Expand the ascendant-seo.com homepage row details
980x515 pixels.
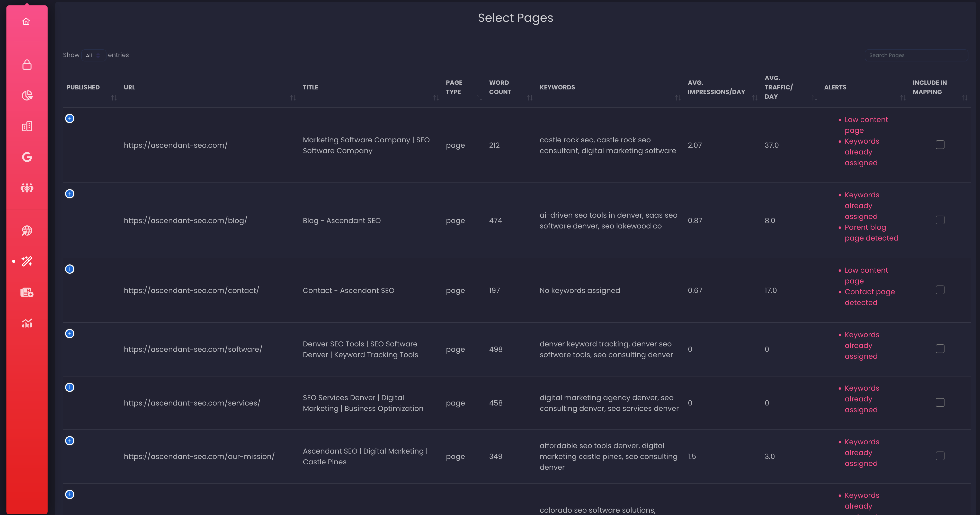[70, 118]
